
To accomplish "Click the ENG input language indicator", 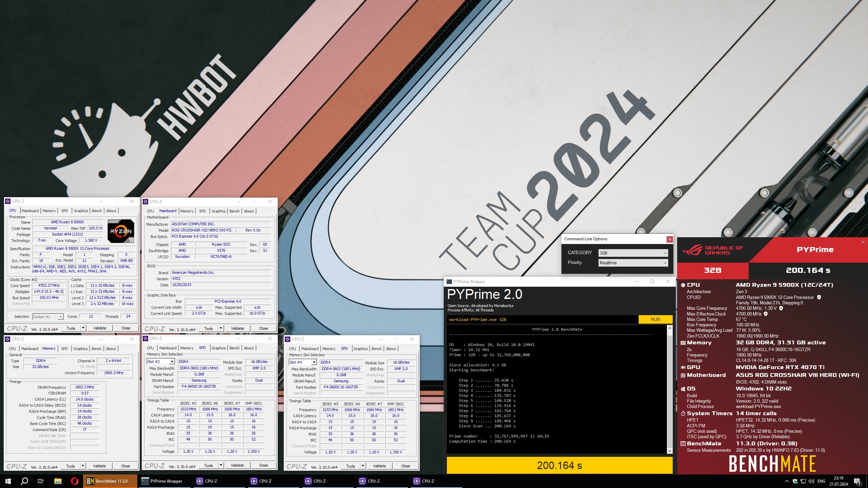I will pos(821,481).
